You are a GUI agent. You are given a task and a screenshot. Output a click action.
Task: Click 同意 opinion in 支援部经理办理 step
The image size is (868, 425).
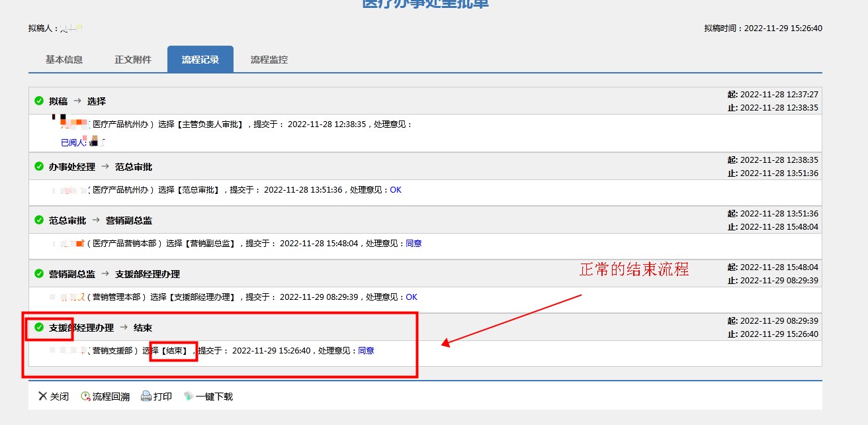366,351
